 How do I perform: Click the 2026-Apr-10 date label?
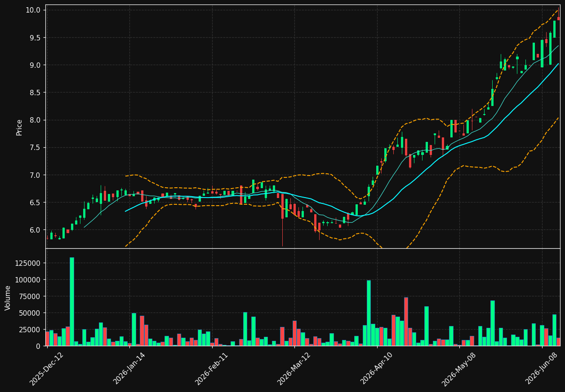point(377,369)
